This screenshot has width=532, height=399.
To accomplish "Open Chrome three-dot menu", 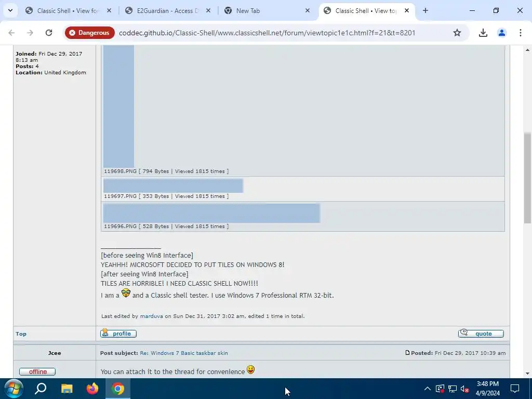I will [x=520, y=33].
